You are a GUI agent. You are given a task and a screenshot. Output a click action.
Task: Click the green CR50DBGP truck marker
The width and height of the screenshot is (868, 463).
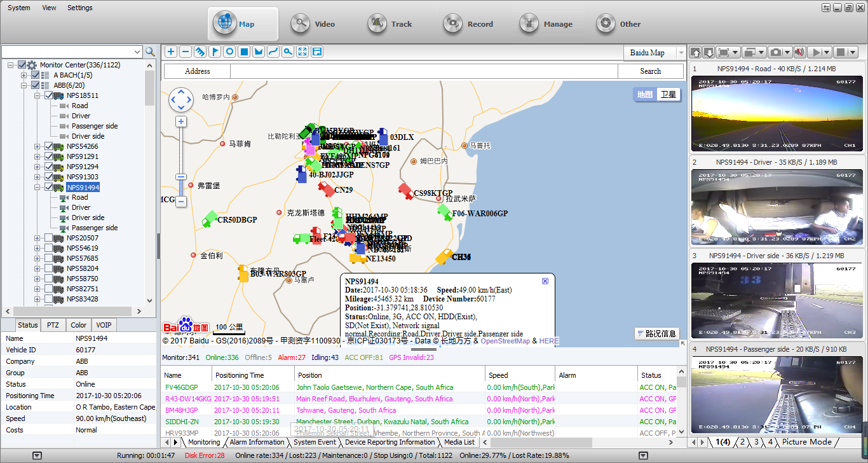coord(210,219)
